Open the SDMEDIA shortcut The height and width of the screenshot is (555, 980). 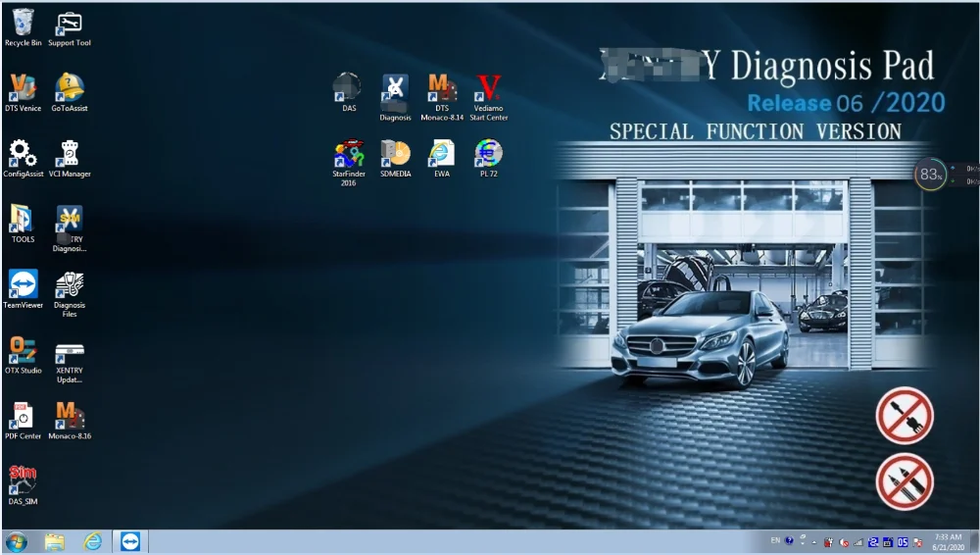[x=395, y=158]
